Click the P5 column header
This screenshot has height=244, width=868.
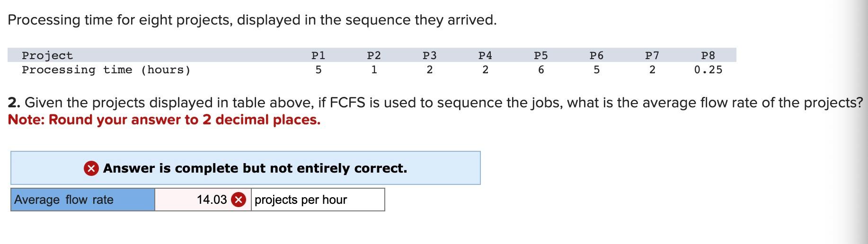point(541,55)
